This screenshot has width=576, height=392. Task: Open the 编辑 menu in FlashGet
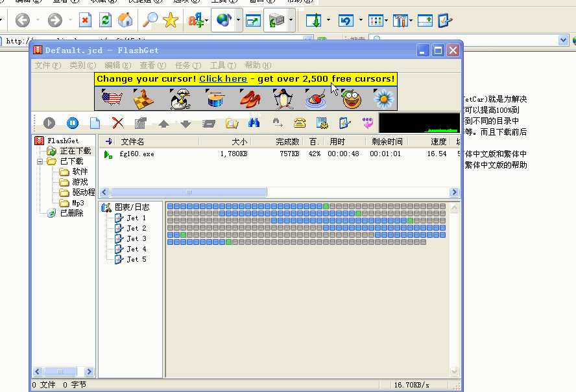[x=117, y=65]
